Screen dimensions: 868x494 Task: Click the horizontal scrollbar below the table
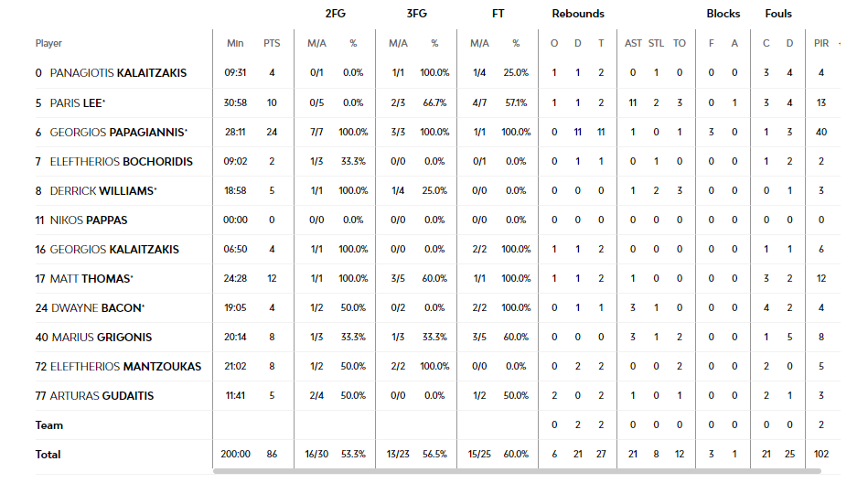pos(516,471)
